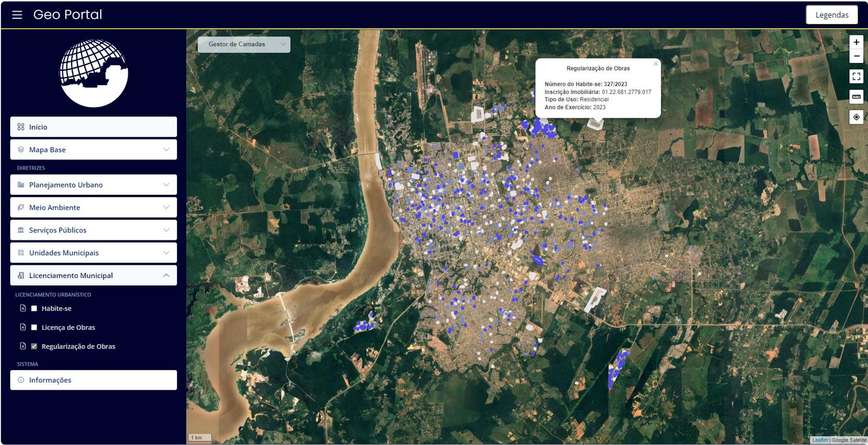Enable the Licença de Obras checkbox
Viewport: 868px width, 445px height.
click(x=34, y=327)
